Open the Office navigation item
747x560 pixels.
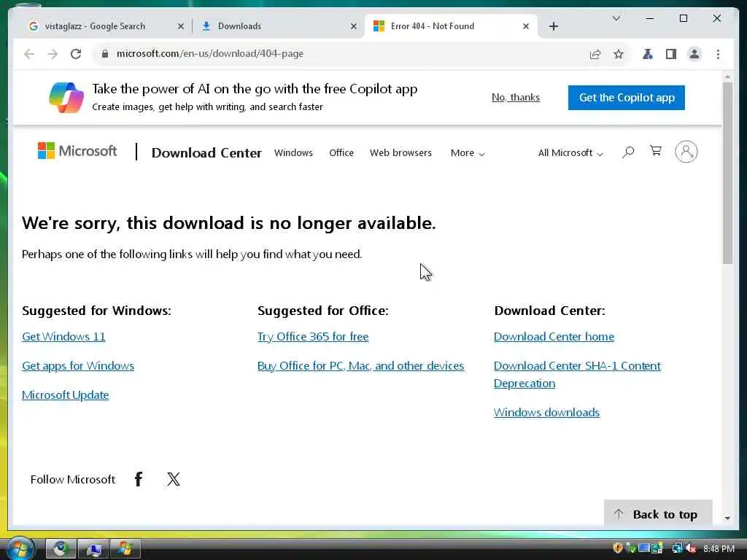point(341,153)
